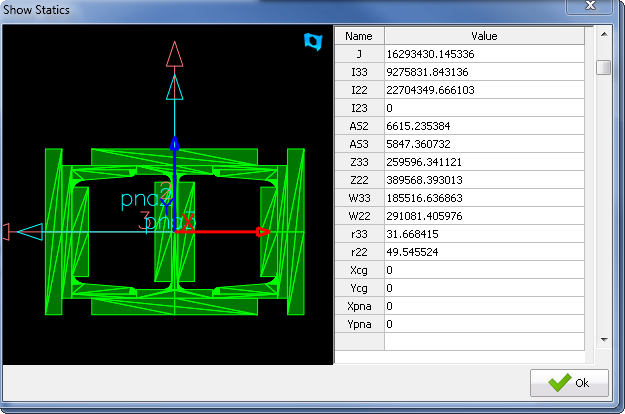Click the Name column header
The width and height of the screenshot is (625, 414).
[359, 35]
